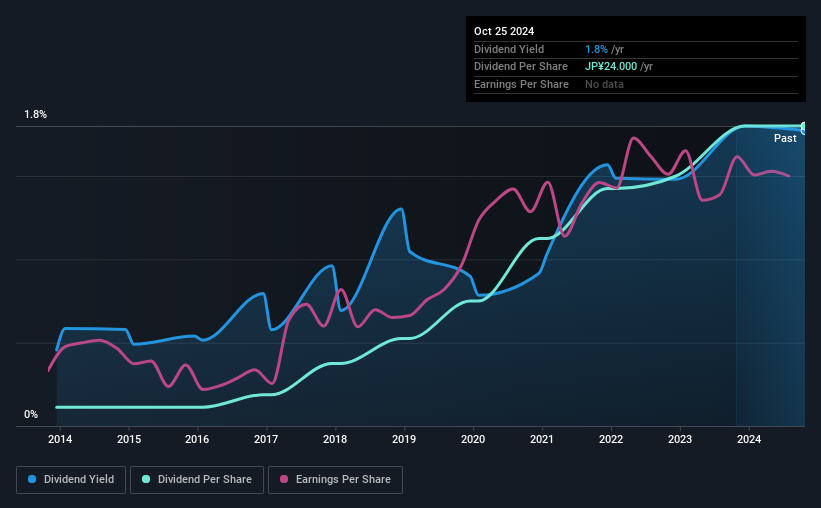Select the 2017 x-axis label
Screen dimensions: 821x508
(266, 439)
